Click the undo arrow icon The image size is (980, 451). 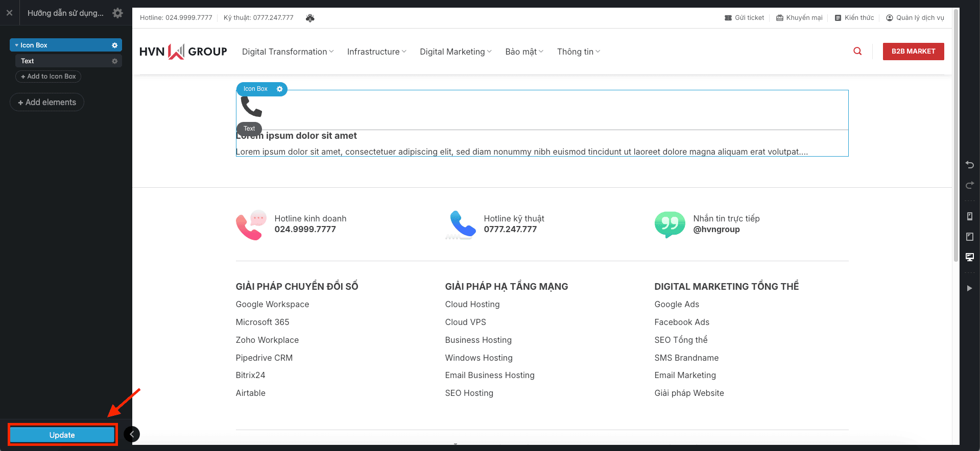(x=969, y=165)
